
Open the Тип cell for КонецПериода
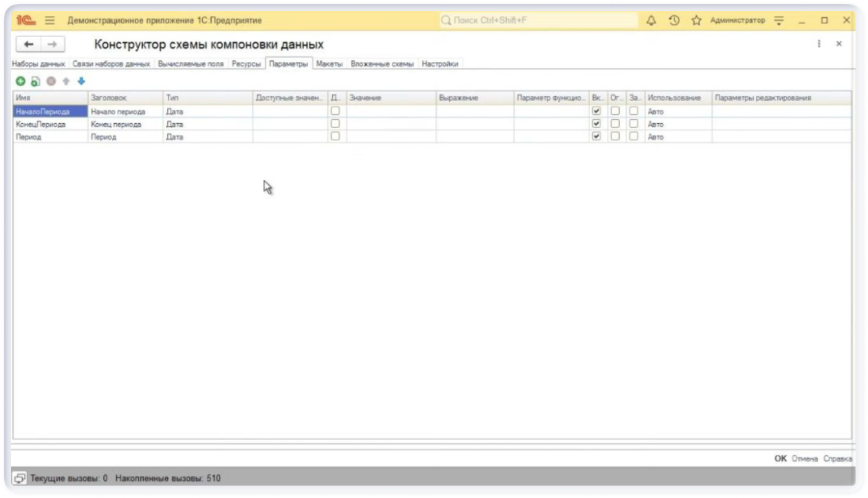coord(207,124)
